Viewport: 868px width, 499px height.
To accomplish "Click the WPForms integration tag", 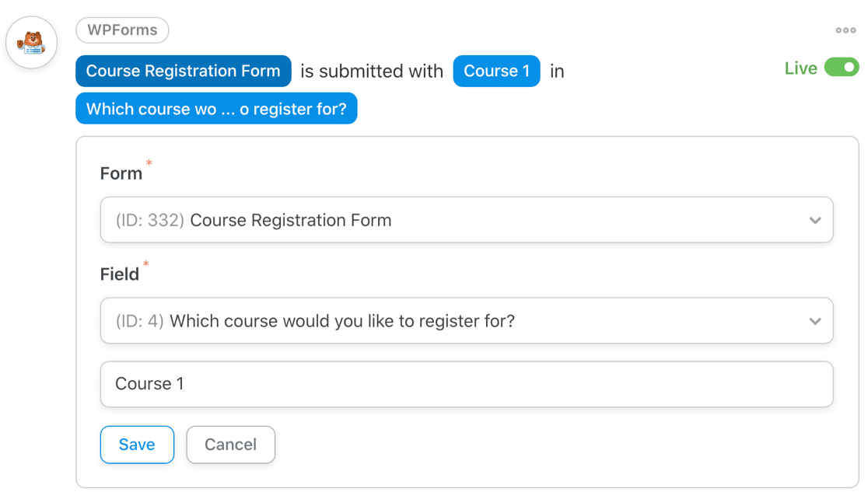I will tap(122, 30).
